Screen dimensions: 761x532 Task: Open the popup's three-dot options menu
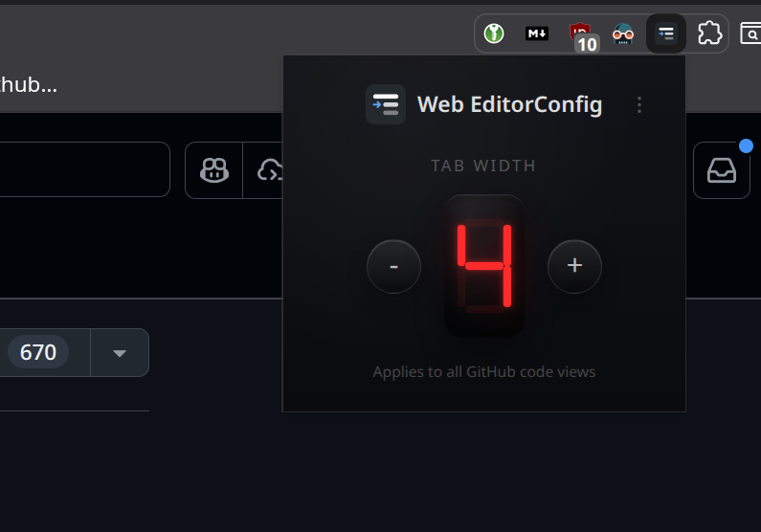pos(639,104)
